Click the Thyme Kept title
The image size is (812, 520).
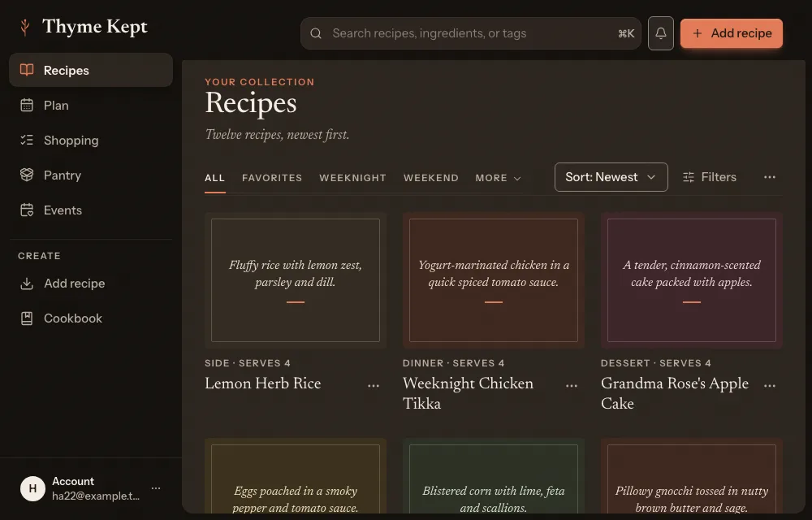point(95,27)
